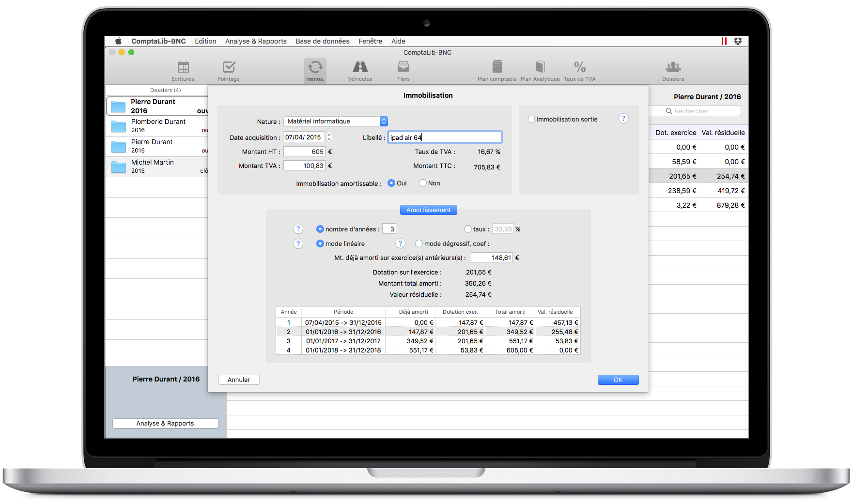Select table row 07/04/2015 -> 31/12/2015
The height and width of the screenshot is (504, 853).
(428, 322)
